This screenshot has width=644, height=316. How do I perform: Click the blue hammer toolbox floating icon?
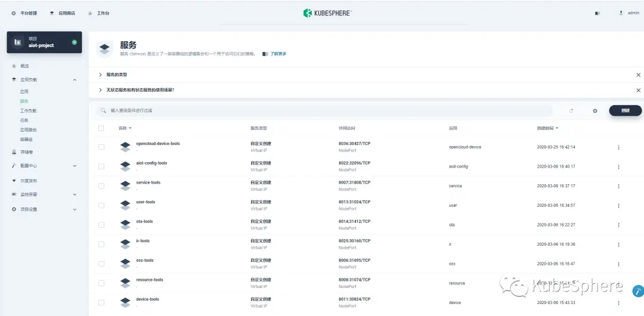pos(638,290)
